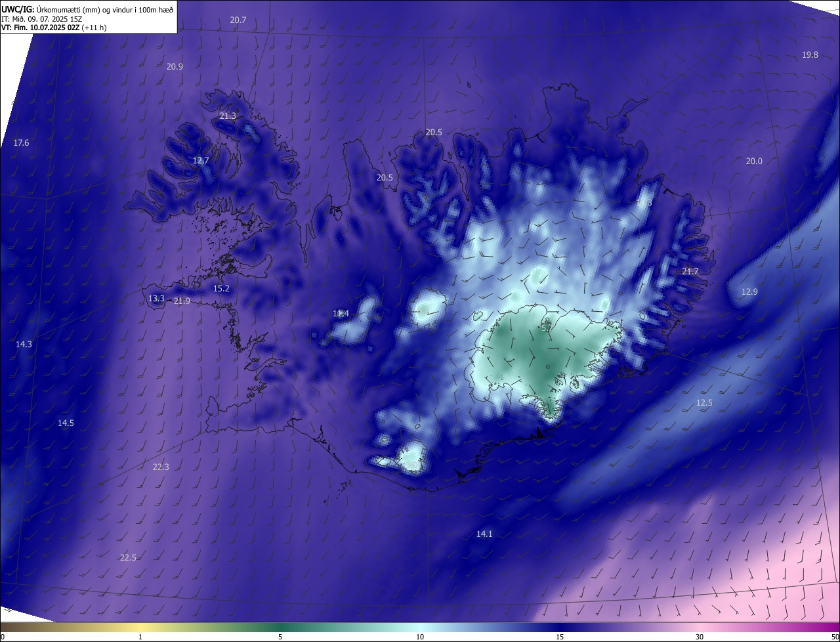Image resolution: width=840 pixels, height=642 pixels.
Task: Click the 13.3 value label
Action: tap(156, 299)
